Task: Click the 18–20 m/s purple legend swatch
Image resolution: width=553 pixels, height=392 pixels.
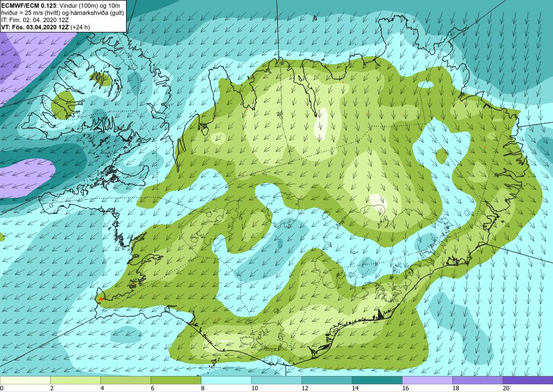Action: 478,380
